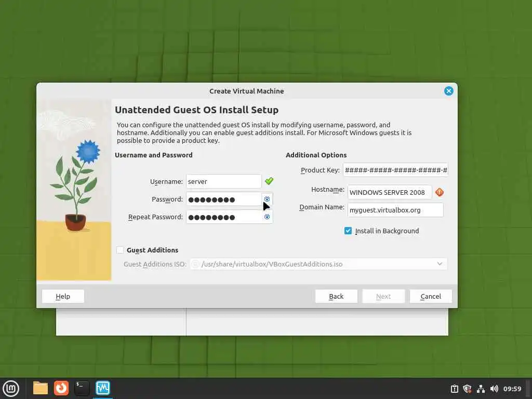The width and height of the screenshot is (532, 399).
Task: Open the network connections tray icon
Action: pyautogui.click(x=481, y=389)
